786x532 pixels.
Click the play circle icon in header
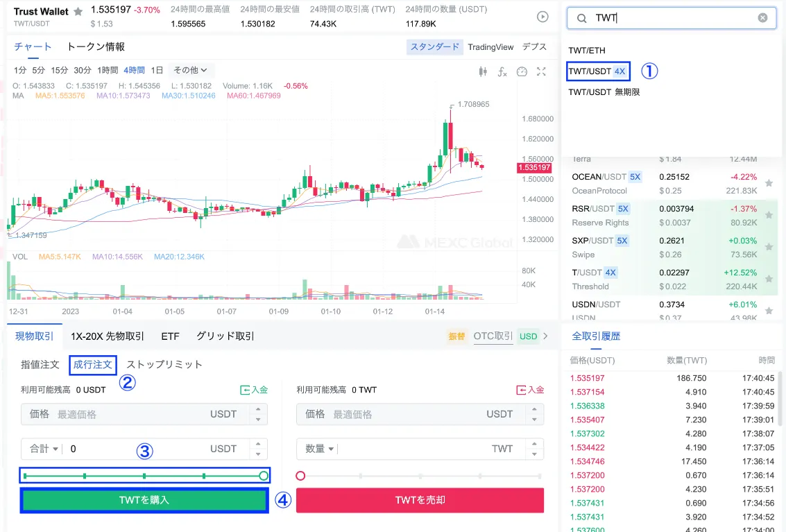[x=542, y=17]
